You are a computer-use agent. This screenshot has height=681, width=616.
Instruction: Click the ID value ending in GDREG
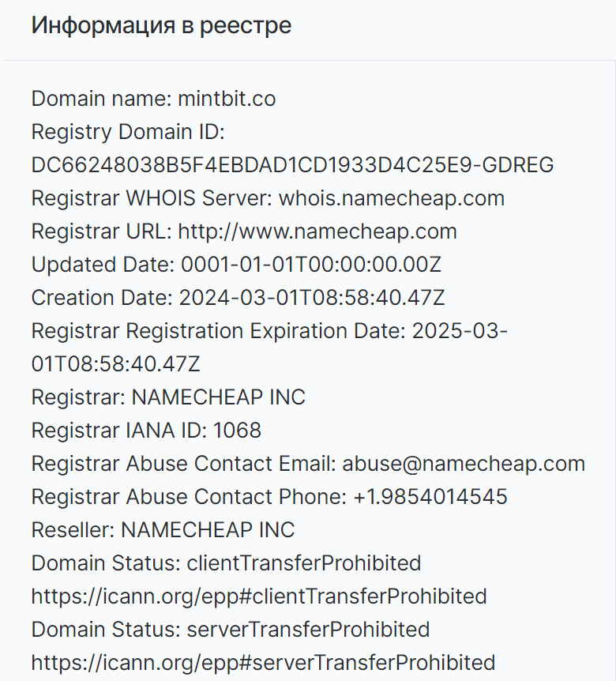292,165
